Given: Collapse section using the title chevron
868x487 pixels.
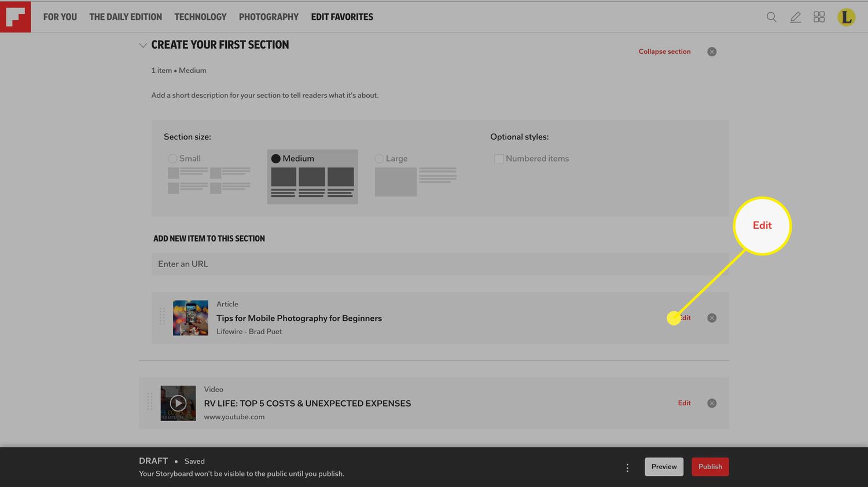Looking at the screenshot, I should 143,45.
